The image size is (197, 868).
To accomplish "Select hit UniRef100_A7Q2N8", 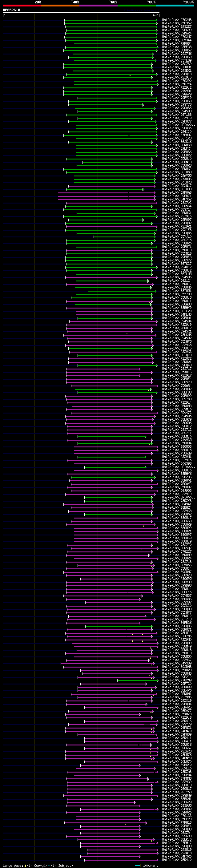I will [x=177, y=20].
